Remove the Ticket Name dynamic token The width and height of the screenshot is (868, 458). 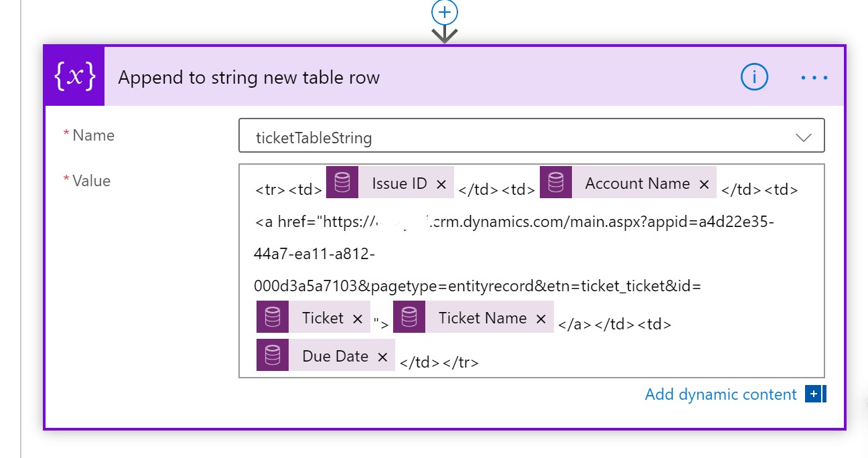541,319
